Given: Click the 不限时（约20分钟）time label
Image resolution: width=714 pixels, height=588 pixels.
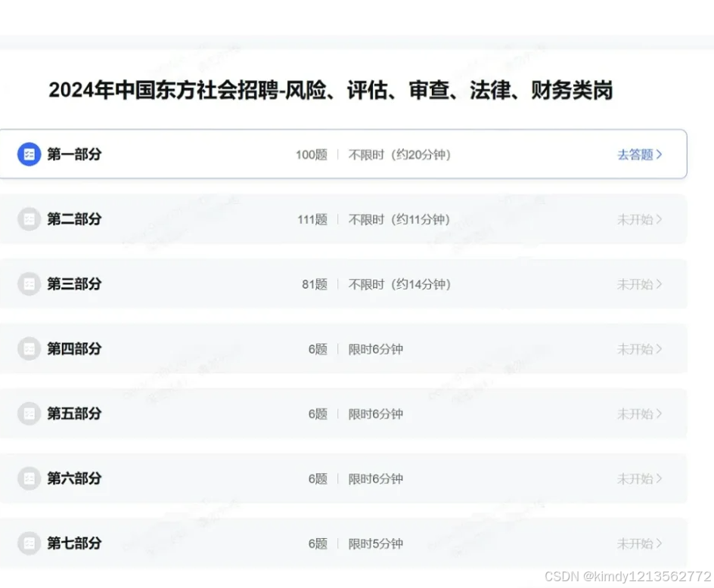Looking at the screenshot, I should [399, 155].
